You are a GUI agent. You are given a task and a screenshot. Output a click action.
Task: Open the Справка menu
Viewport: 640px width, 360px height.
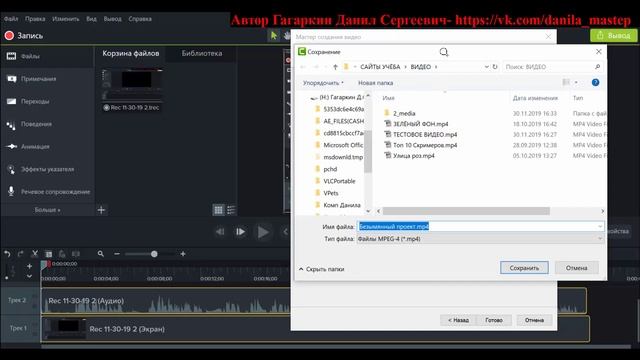click(140, 19)
